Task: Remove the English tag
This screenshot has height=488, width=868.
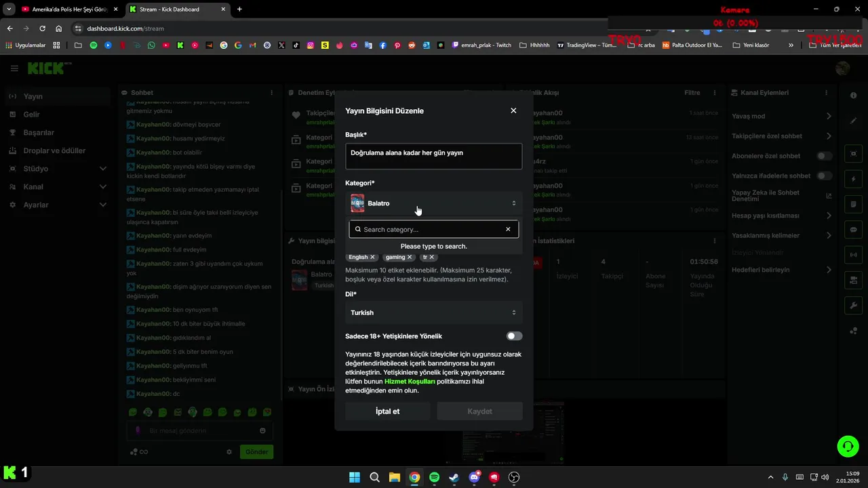Action: pyautogui.click(x=372, y=257)
